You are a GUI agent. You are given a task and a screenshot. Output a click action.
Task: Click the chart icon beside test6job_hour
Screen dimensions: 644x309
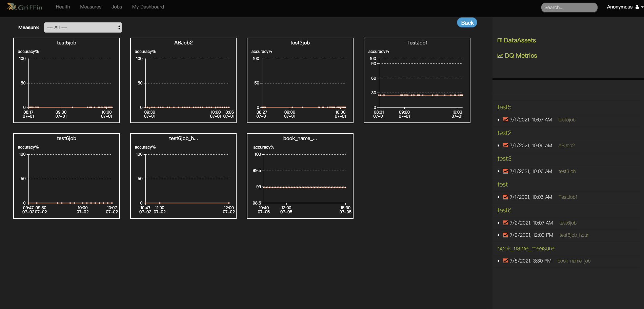(x=505, y=235)
